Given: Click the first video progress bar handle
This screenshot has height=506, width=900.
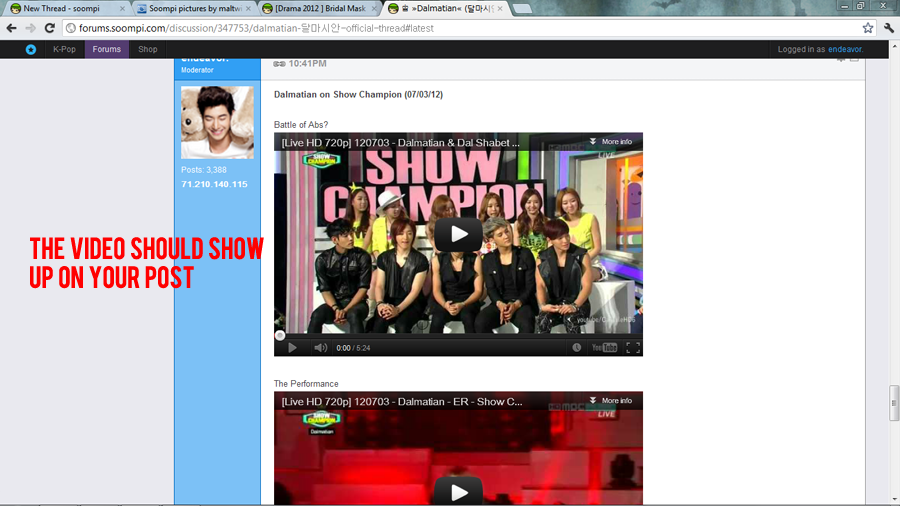Looking at the screenshot, I should click(280, 336).
